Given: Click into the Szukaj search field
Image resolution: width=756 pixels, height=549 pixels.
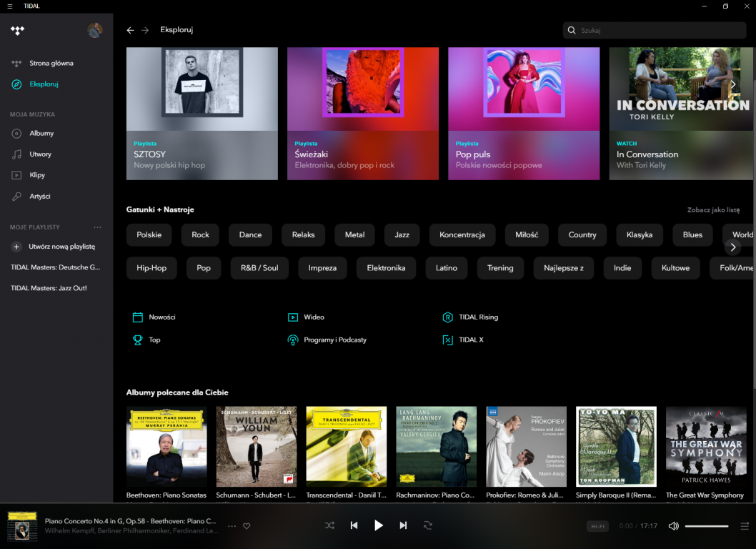Looking at the screenshot, I should click(655, 31).
